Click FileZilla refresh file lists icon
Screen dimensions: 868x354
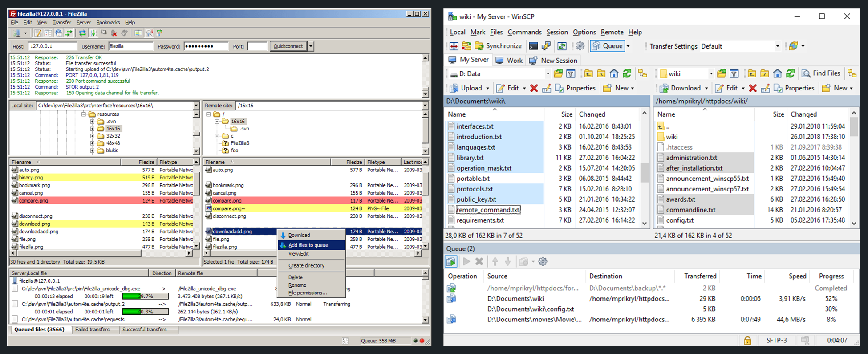tap(82, 33)
